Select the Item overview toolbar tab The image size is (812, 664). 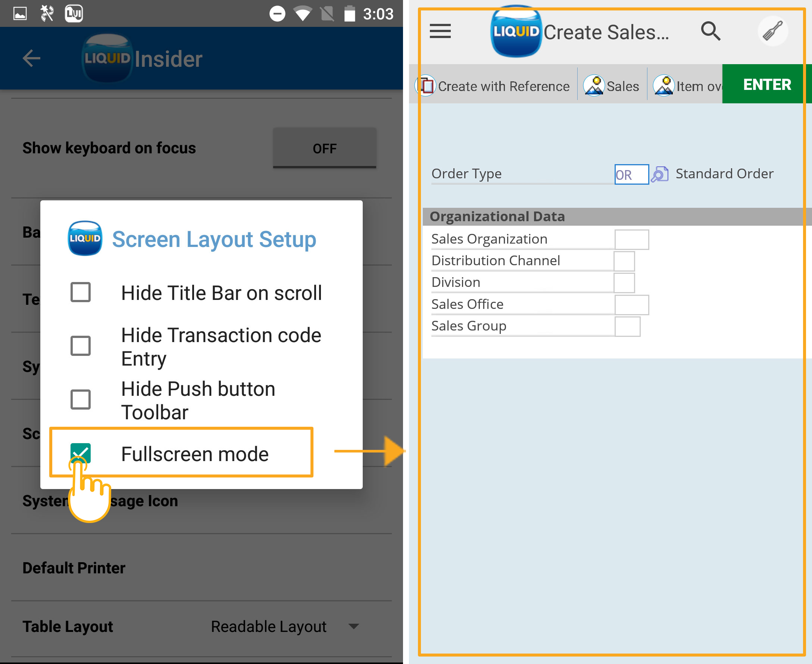687,86
